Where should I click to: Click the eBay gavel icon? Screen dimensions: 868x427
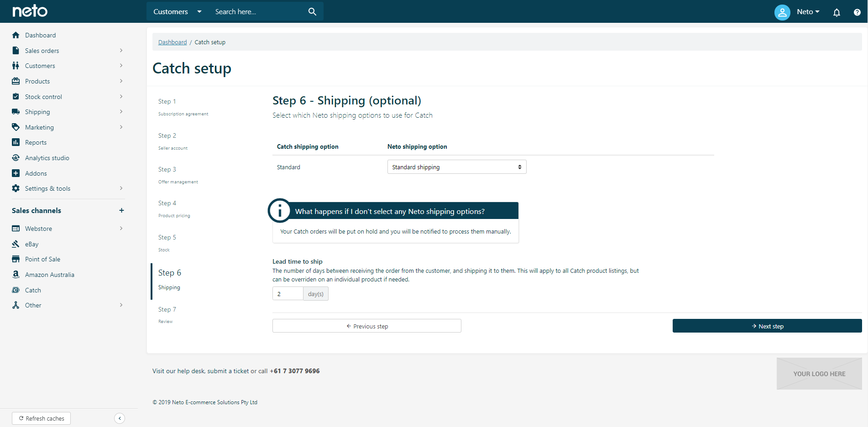pos(16,244)
